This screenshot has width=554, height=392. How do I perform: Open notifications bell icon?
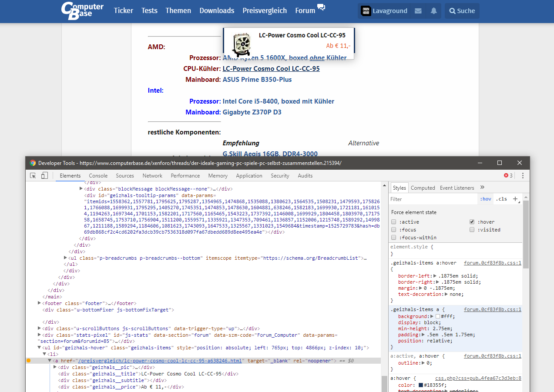coord(434,11)
